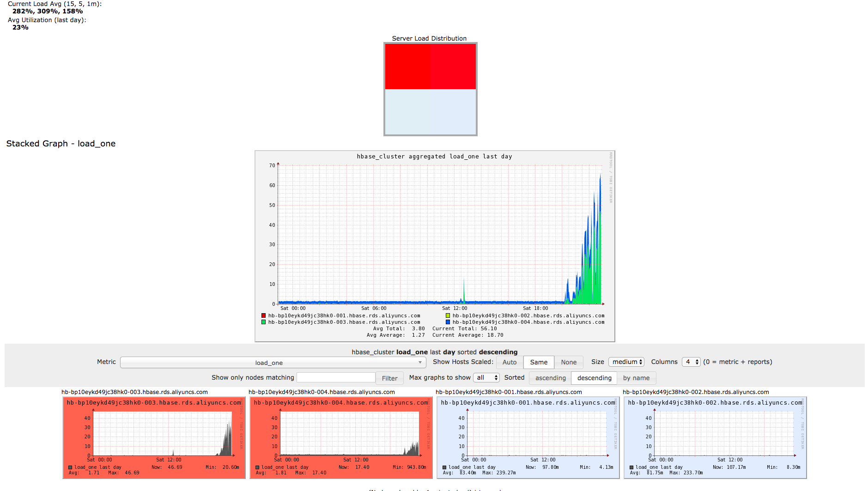Viewport: 868px width, 491px height.
Task: Click the node matching filter text field
Action: tap(336, 378)
